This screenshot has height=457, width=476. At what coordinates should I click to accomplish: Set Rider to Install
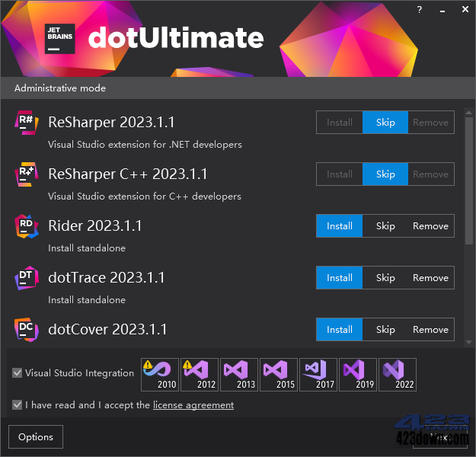click(340, 226)
